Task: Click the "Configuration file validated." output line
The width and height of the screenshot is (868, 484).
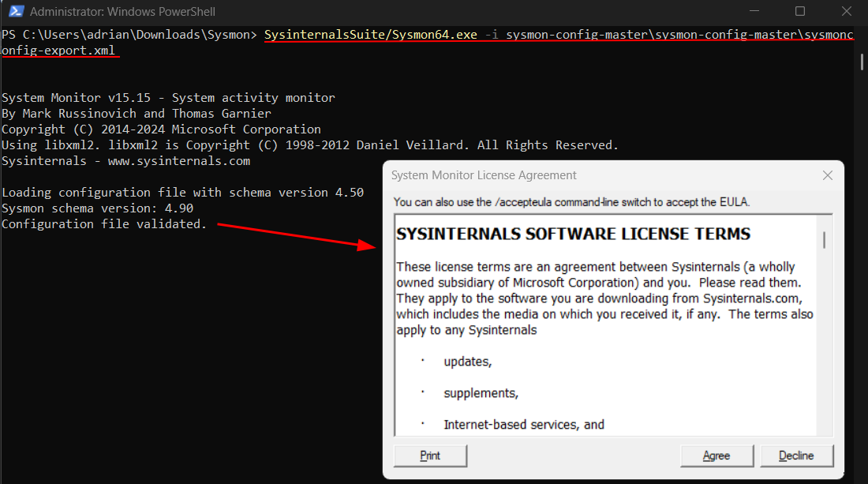Action: click(104, 224)
